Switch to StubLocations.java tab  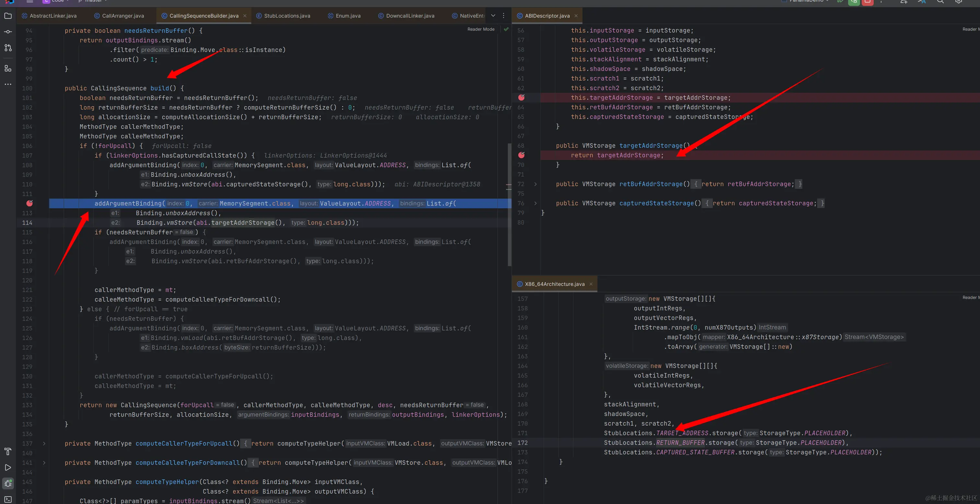pos(283,16)
